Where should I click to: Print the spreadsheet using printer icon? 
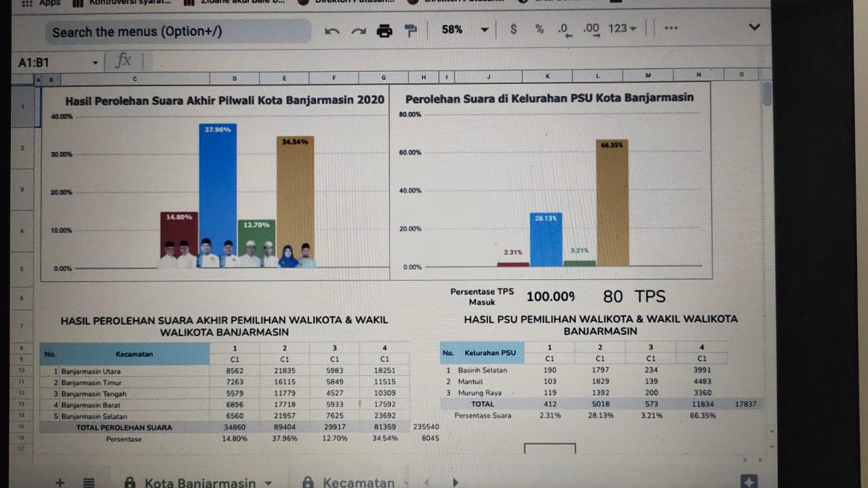click(384, 30)
